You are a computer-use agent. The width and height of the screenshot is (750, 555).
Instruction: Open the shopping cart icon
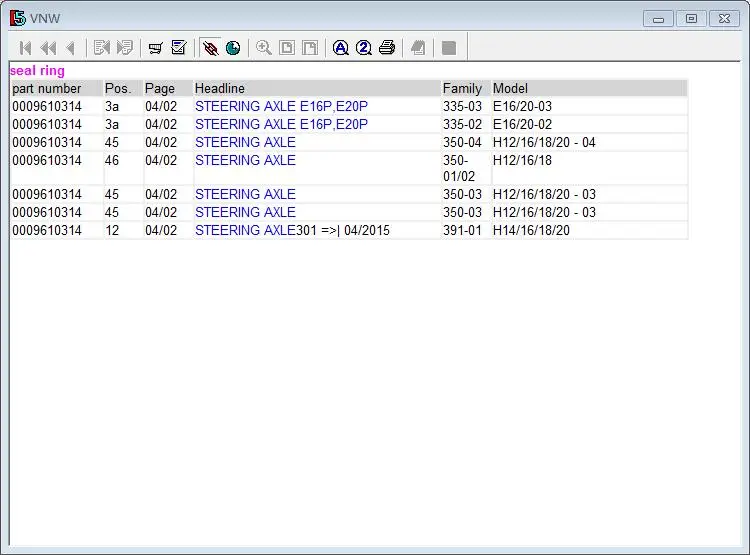155,48
